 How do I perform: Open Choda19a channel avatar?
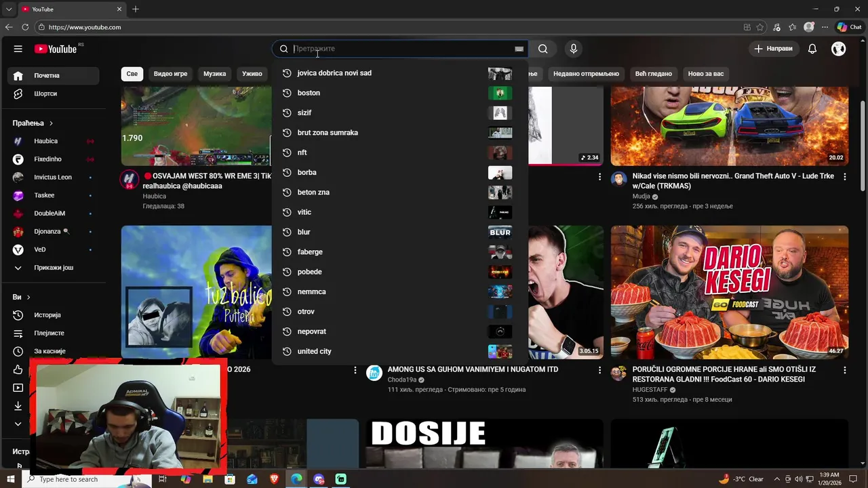coord(374,373)
